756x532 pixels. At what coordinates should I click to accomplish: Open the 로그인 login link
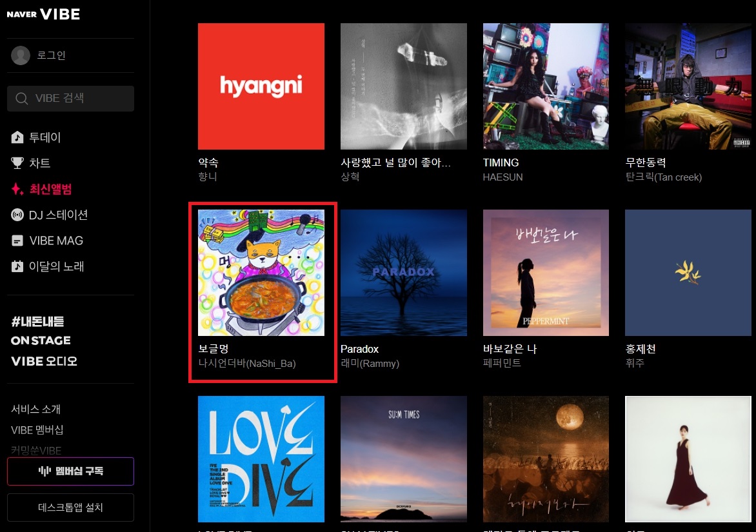(x=51, y=55)
